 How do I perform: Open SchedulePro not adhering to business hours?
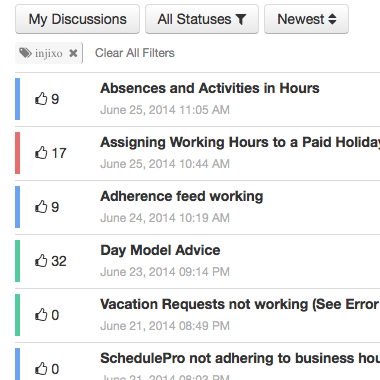(240, 358)
